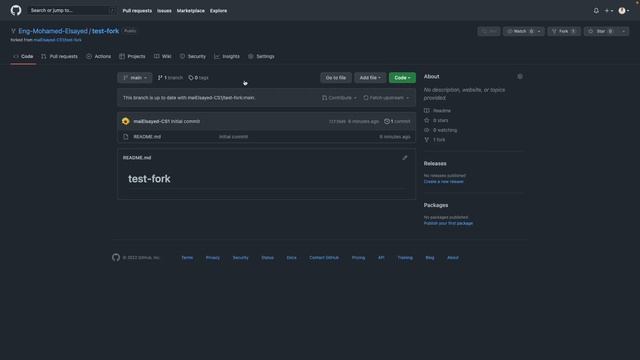
Task: Switch to the Wiki tab
Action: pyautogui.click(x=162, y=56)
